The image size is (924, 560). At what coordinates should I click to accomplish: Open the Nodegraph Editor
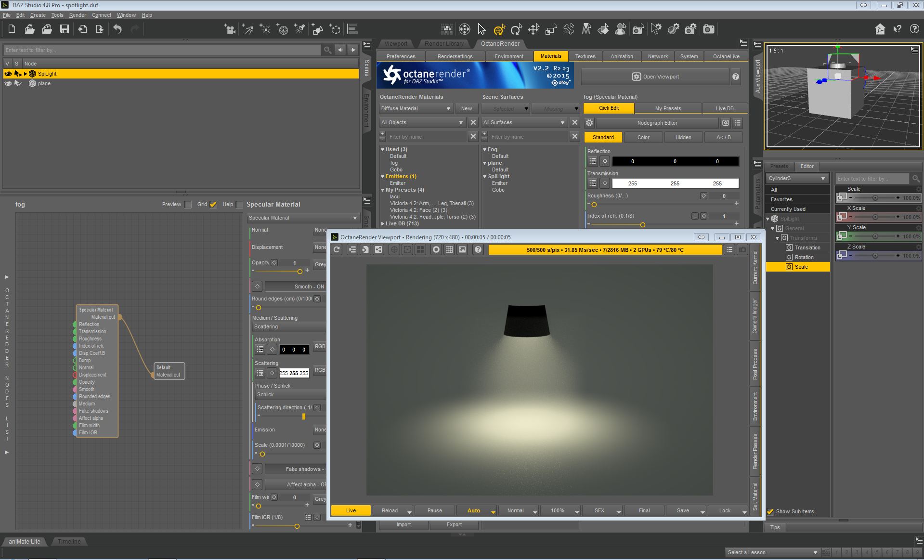(657, 123)
